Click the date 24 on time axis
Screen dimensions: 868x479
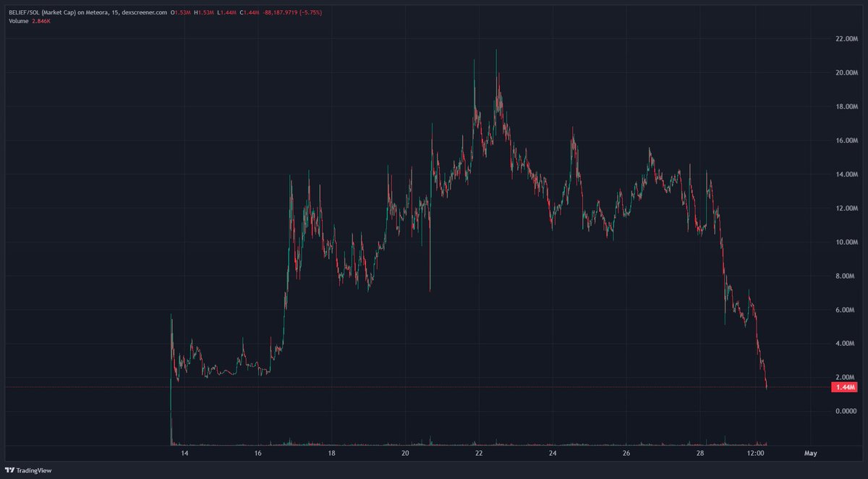click(553, 454)
